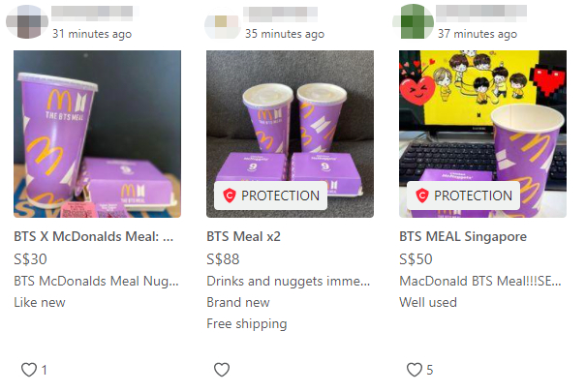Click the S$88 price
The image size is (586, 392).
[223, 259]
